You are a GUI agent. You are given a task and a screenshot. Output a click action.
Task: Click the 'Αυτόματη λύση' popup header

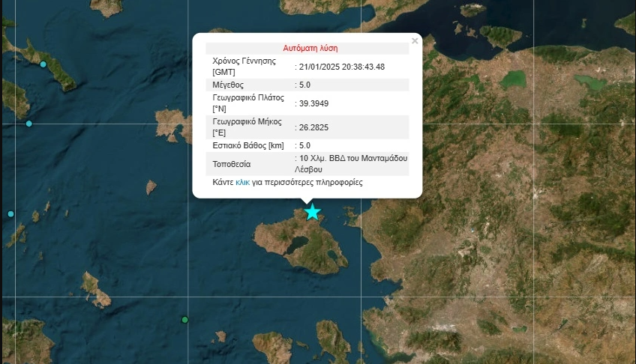point(310,48)
